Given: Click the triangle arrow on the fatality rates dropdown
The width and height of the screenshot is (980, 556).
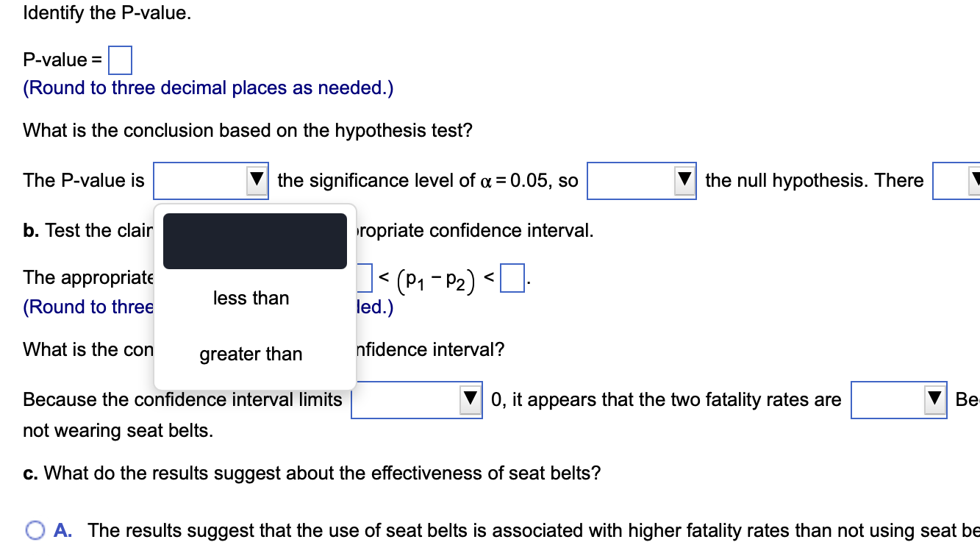Looking at the screenshot, I should click(934, 399).
